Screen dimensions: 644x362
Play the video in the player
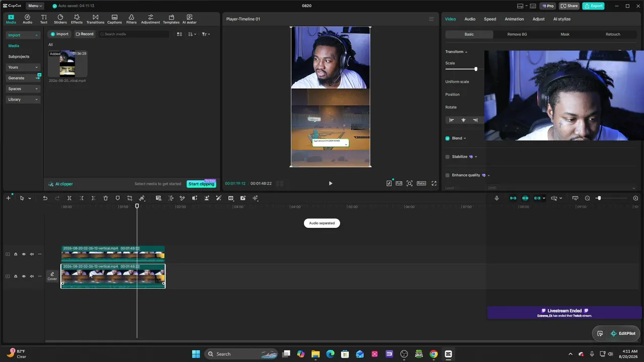point(331,184)
